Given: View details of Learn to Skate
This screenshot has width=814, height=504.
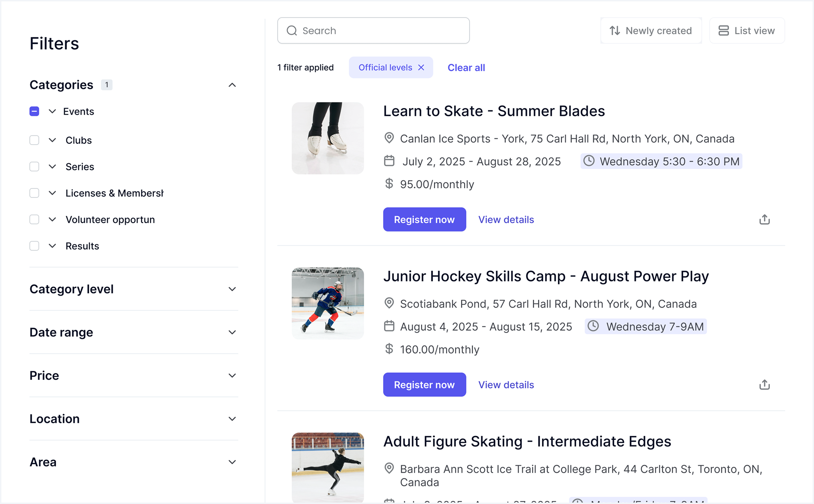Looking at the screenshot, I should [x=506, y=219].
